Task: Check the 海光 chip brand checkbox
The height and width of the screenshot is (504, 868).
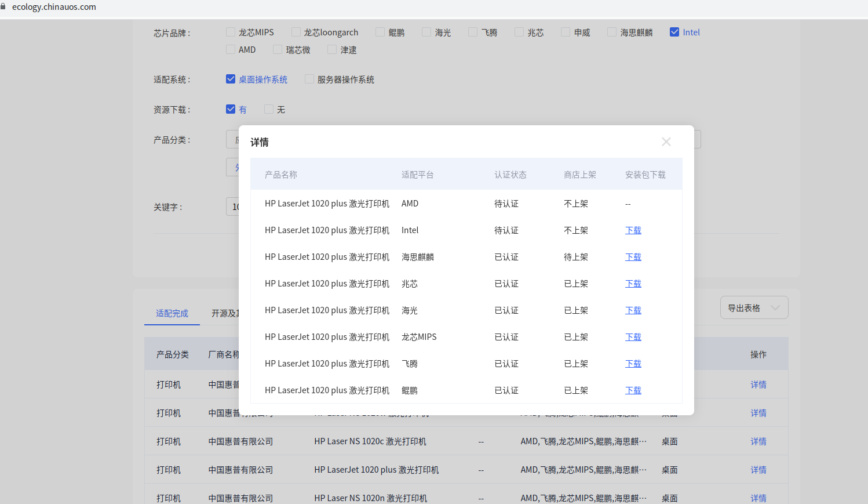Action: pyautogui.click(x=426, y=32)
